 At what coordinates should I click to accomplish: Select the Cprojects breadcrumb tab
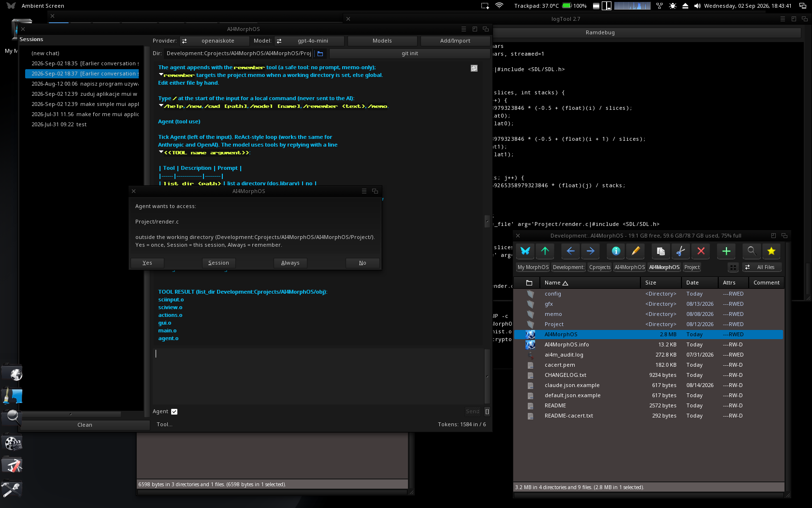click(600, 267)
